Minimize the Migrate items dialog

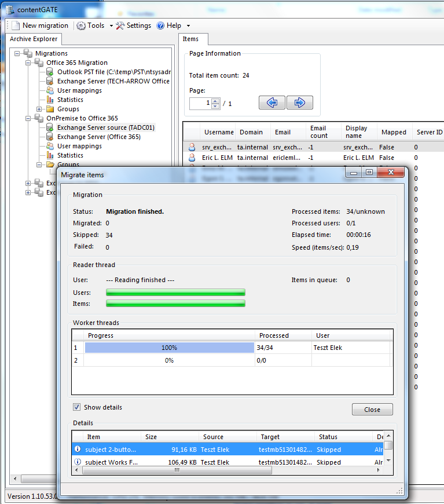pos(354,172)
